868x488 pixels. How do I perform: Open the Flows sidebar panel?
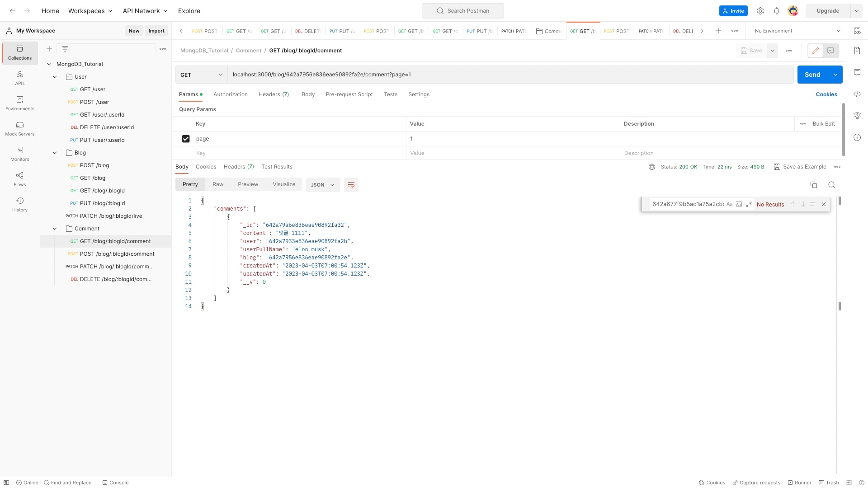coord(20,179)
